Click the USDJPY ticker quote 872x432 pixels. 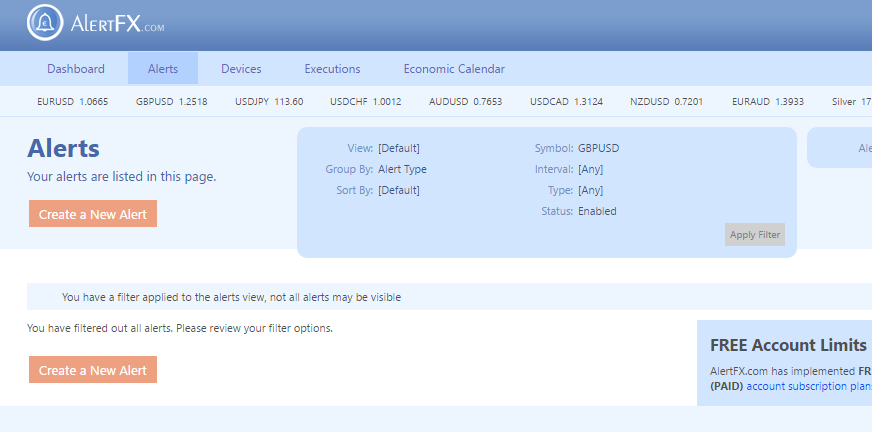(x=269, y=102)
